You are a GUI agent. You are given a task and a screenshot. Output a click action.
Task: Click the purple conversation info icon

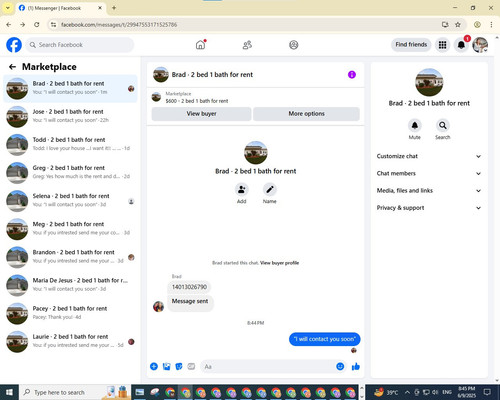[352, 75]
